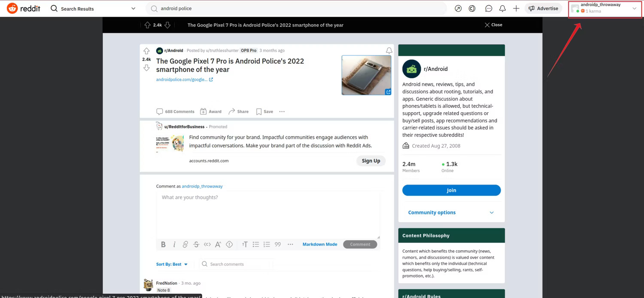Focus the top search box containing android police
The width and height of the screenshot is (644, 298).
pyautogui.click(x=297, y=9)
